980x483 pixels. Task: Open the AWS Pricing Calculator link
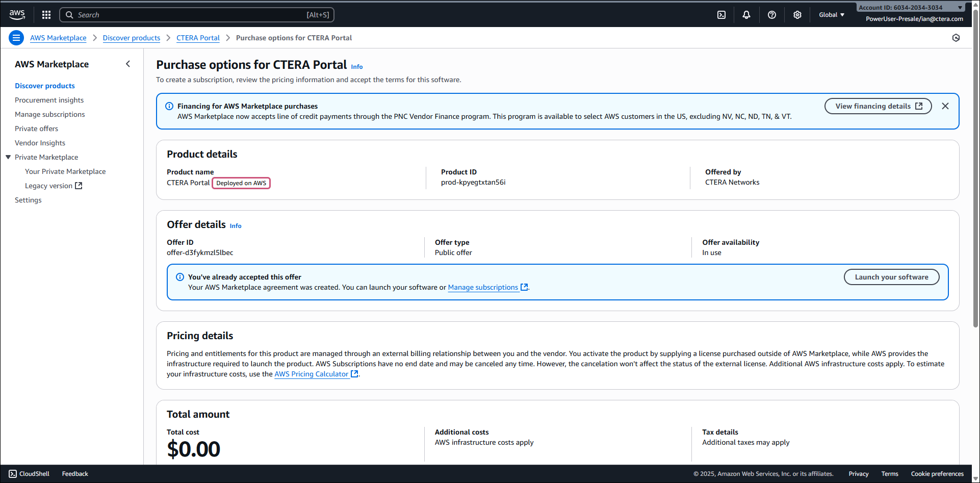point(316,374)
